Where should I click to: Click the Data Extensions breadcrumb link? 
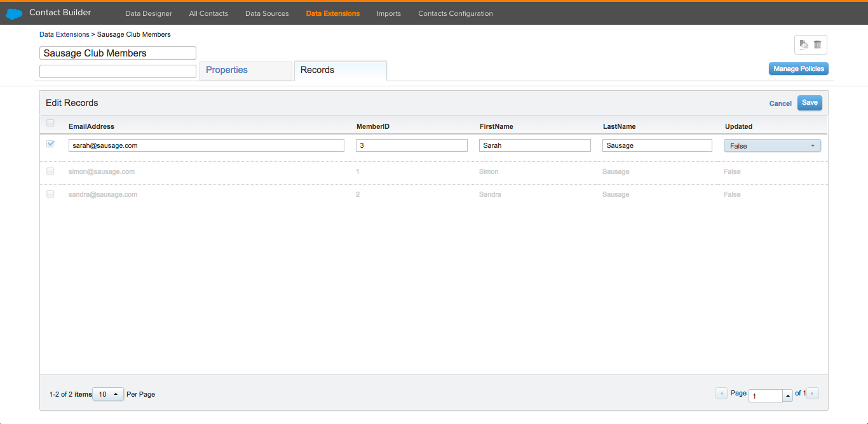[x=64, y=34]
